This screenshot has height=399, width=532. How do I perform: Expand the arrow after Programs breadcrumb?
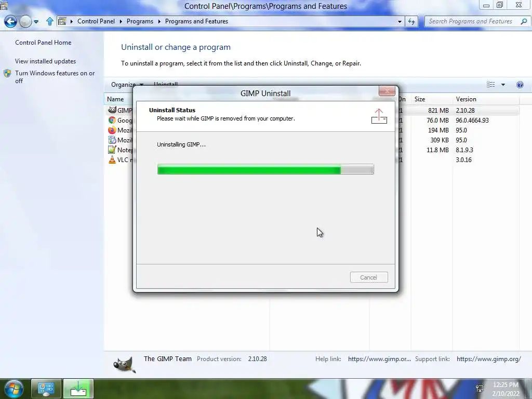click(159, 21)
